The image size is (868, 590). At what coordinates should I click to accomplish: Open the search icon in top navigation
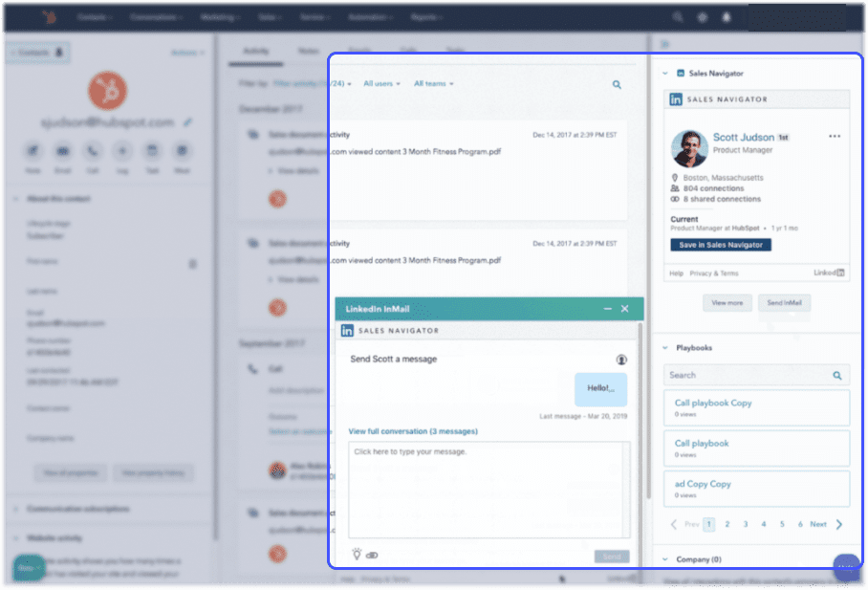(678, 17)
